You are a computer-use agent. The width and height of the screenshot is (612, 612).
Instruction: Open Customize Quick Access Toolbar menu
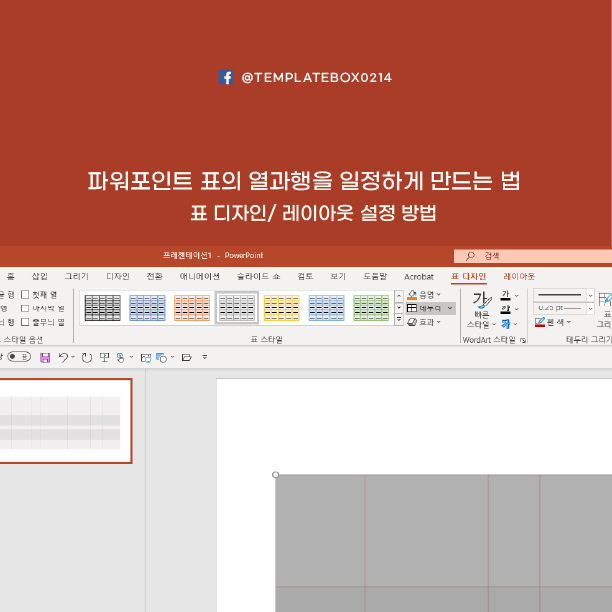tap(205, 357)
